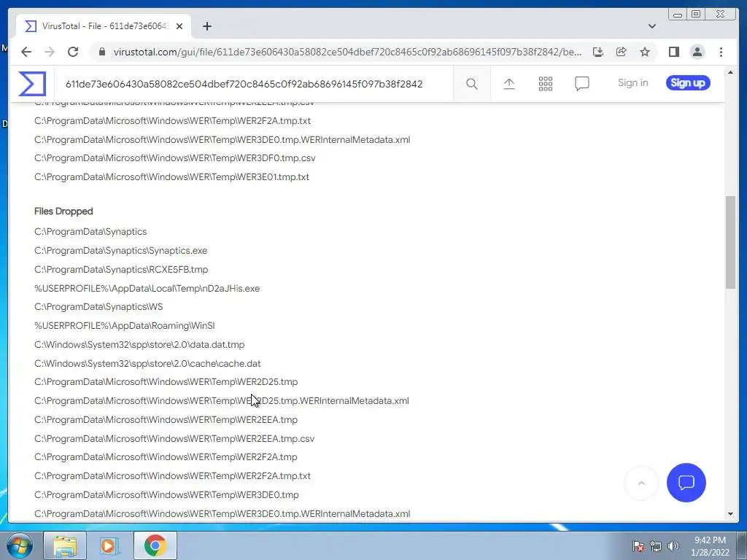Open Chrome three-dot menu
This screenshot has width=747, height=560.
(721, 52)
